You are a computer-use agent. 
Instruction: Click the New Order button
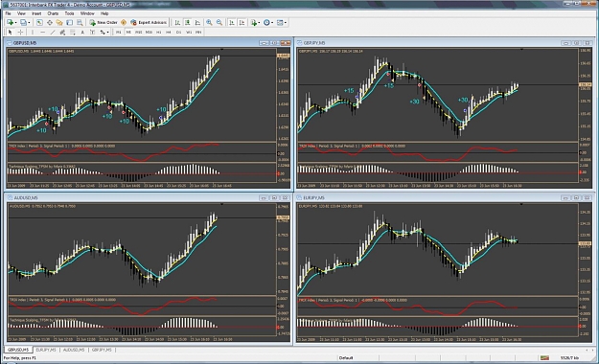point(104,23)
